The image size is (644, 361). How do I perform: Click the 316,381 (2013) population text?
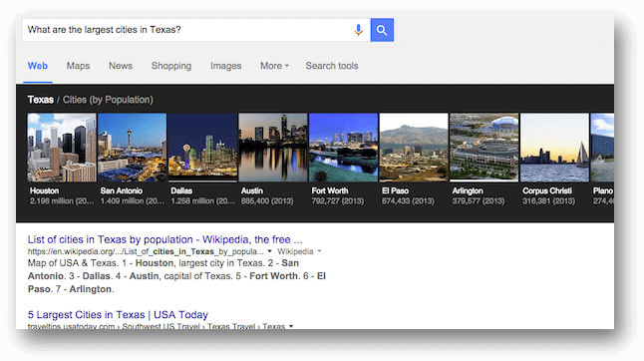(x=548, y=201)
